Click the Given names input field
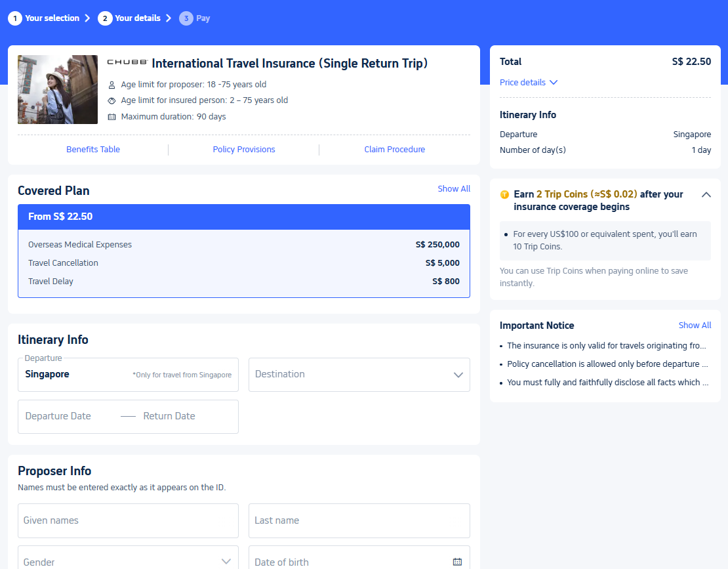The height and width of the screenshot is (569, 728). tap(128, 520)
